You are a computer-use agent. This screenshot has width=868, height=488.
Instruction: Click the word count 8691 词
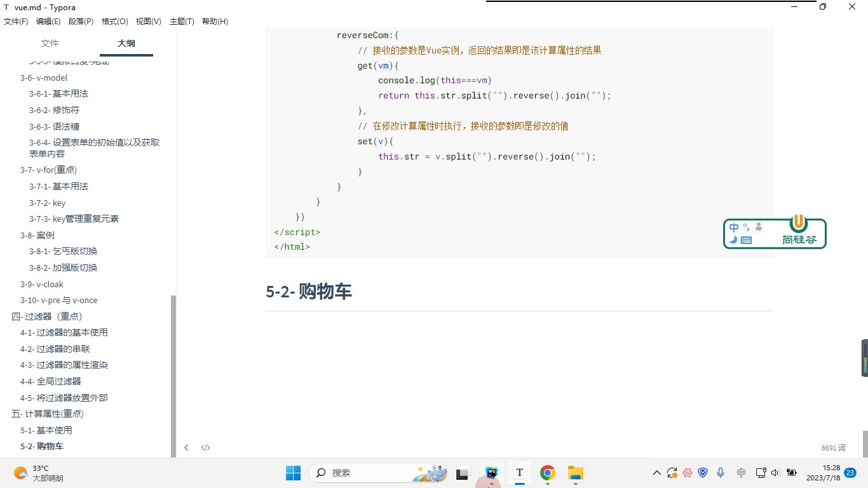click(833, 447)
